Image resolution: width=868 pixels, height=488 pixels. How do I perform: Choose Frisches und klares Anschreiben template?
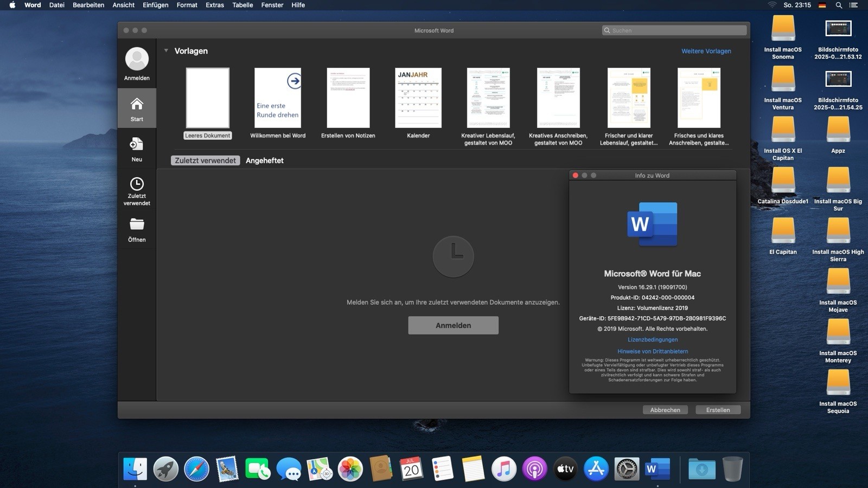(699, 98)
